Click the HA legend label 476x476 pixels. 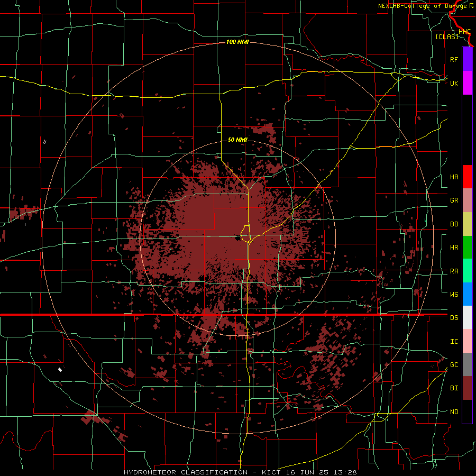[x=454, y=177]
